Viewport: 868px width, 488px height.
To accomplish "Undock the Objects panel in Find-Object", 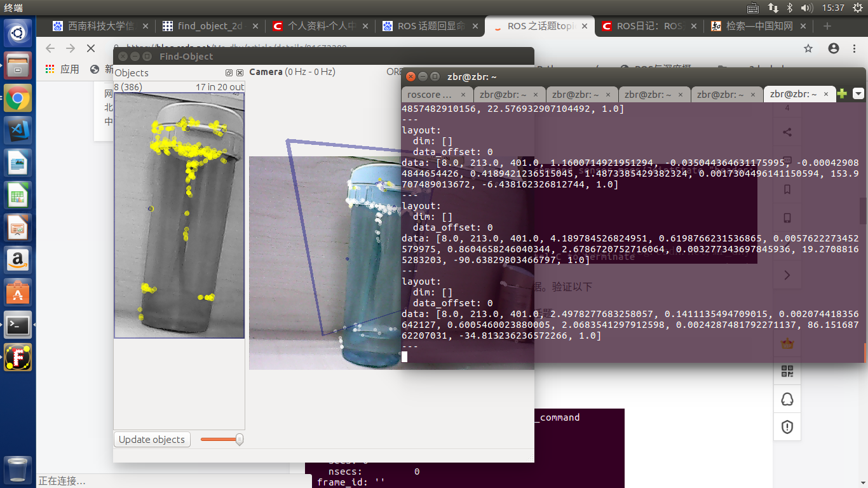I will [229, 72].
